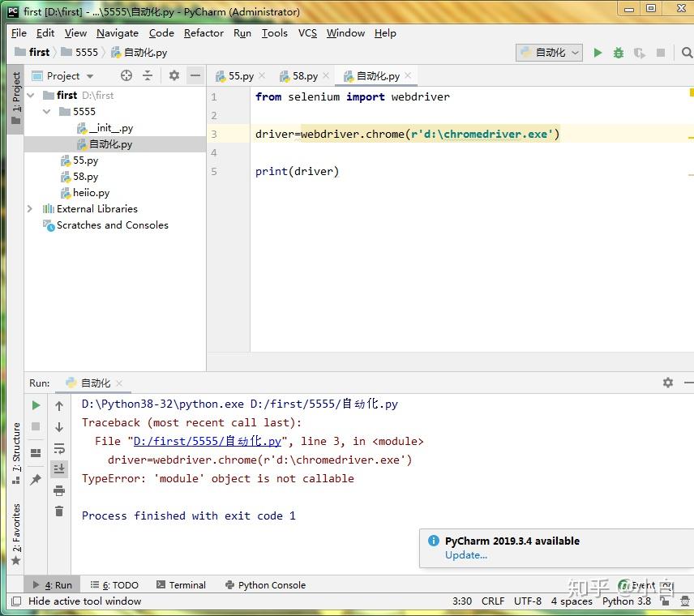The image size is (694, 616).
Task: Pin the Run tab
Action: [36, 479]
